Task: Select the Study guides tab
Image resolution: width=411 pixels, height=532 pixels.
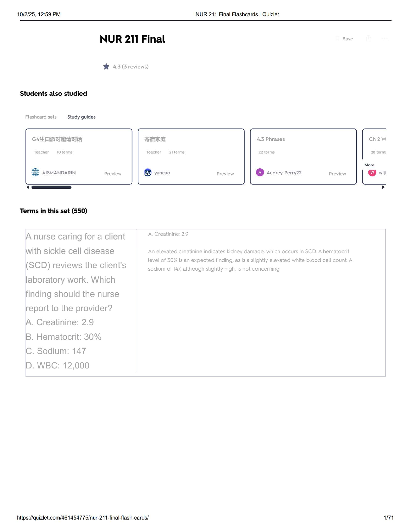Action: pos(81,117)
